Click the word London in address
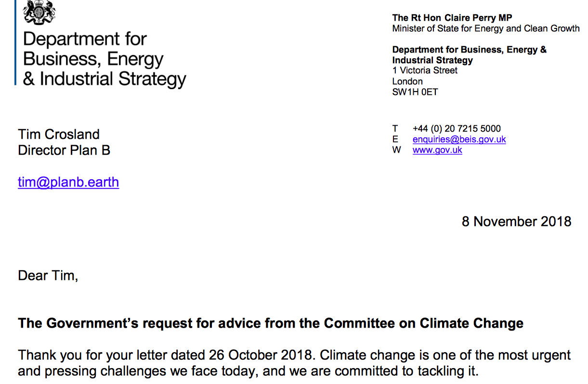 coord(407,81)
